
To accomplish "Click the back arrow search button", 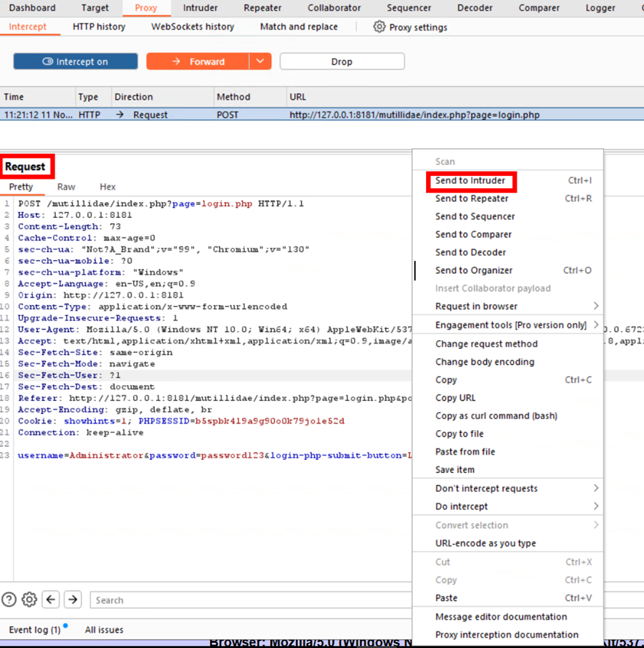I will (x=51, y=599).
